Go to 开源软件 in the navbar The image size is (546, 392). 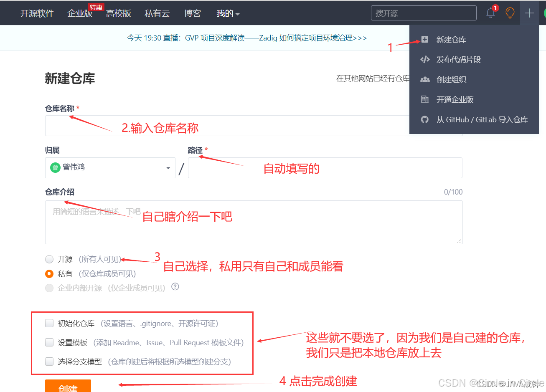(37, 13)
